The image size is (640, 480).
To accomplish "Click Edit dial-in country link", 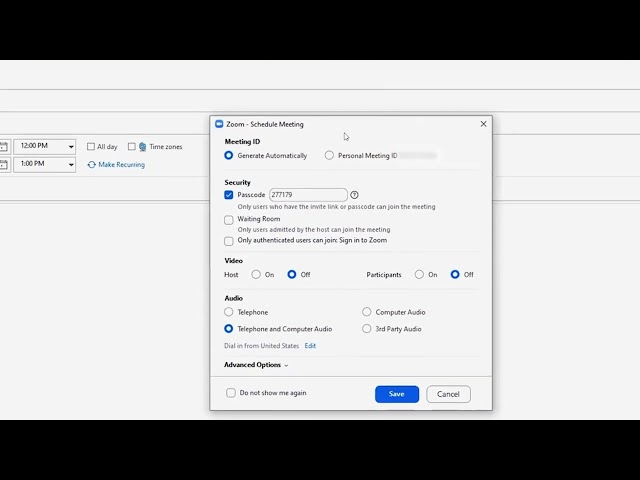I will pyautogui.click(x=310, y=346).
